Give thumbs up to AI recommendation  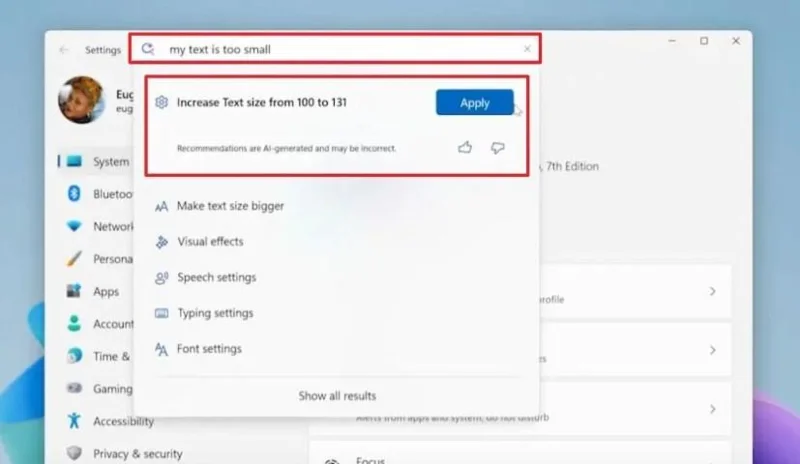465,148
